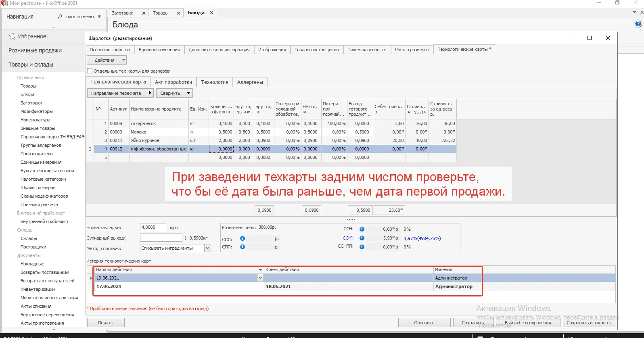Image resolution: width=644 pixels, height=338 pixels.
Task: Switch to the Акт проработки tab
Action: tap(174, 82)
